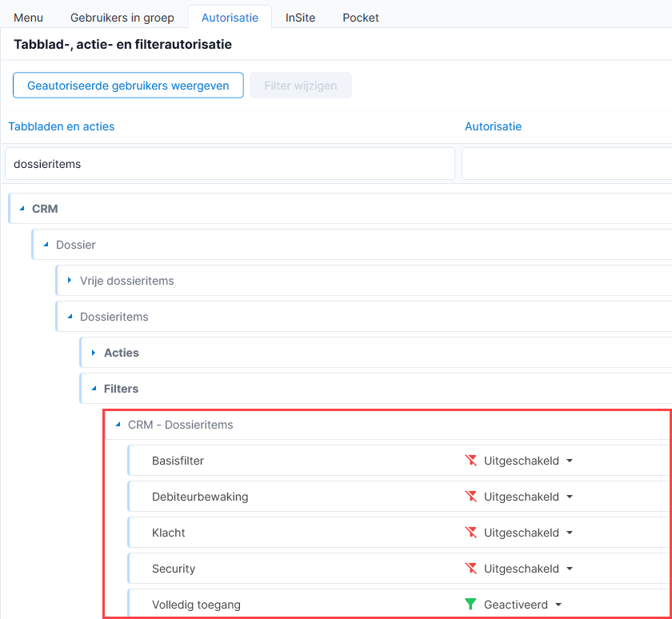Click the red filter icon beside Security
This screenshot has width=672, height=619.
pos(470,569)
